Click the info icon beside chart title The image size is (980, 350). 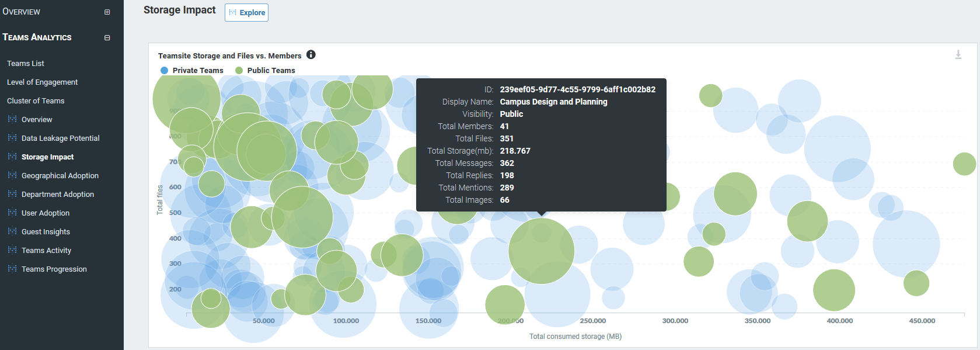coord(311,55)
